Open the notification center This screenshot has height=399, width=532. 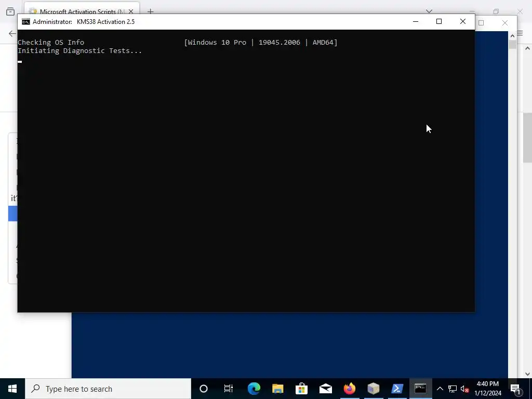pyautogui.click(x=515, y=389)
